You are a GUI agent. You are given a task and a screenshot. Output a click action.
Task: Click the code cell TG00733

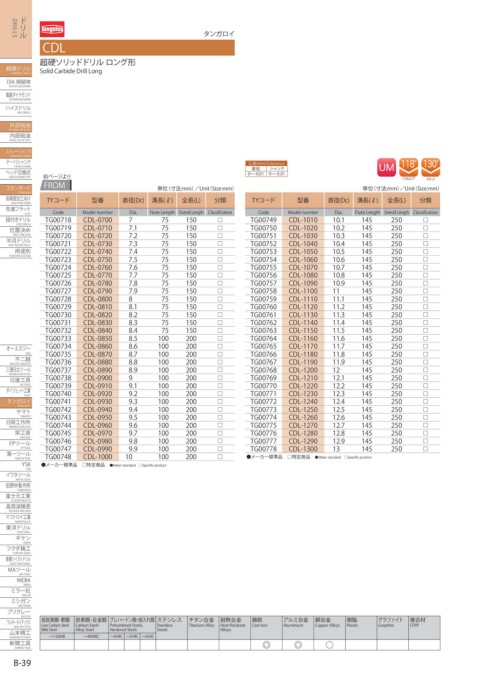58,338
